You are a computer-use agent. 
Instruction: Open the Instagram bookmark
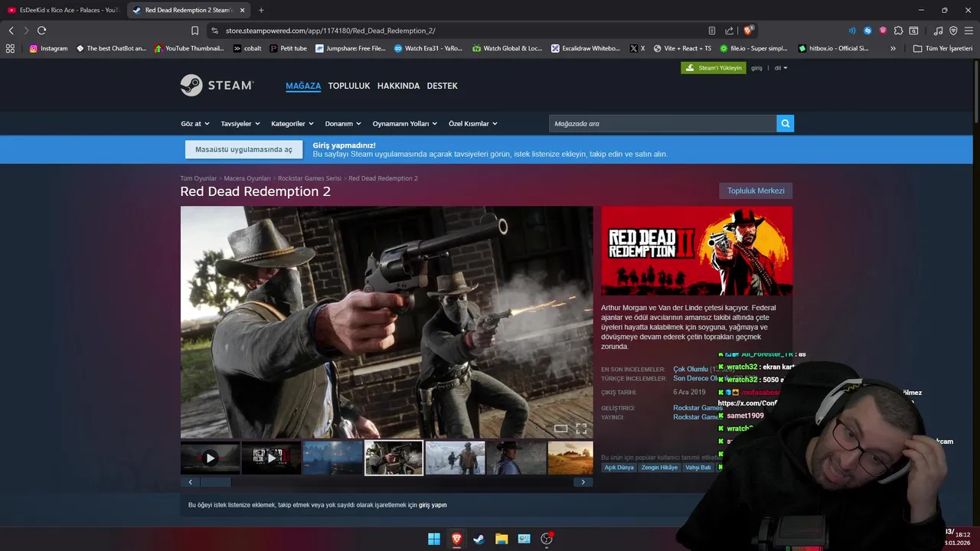coord(49,48)
